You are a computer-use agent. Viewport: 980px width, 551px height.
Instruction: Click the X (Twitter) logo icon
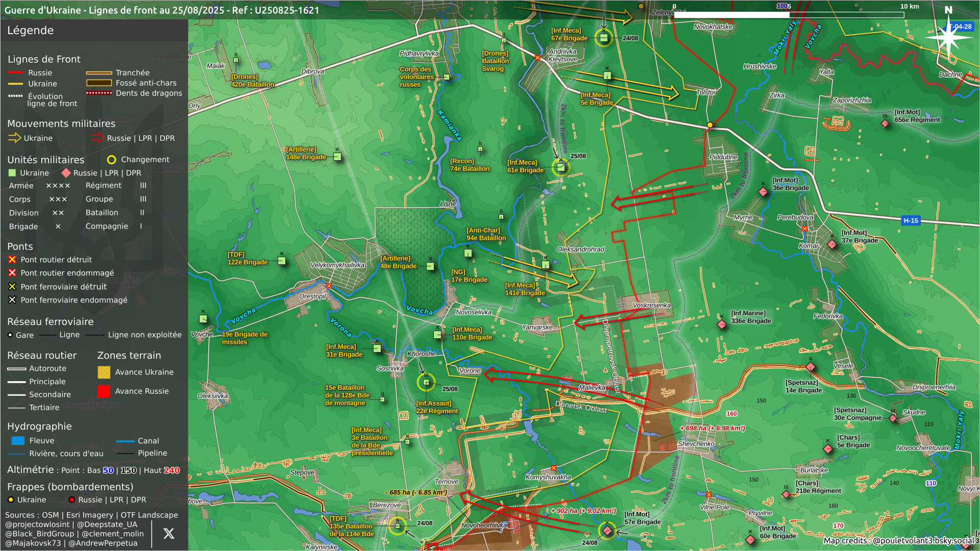[168, 534]
